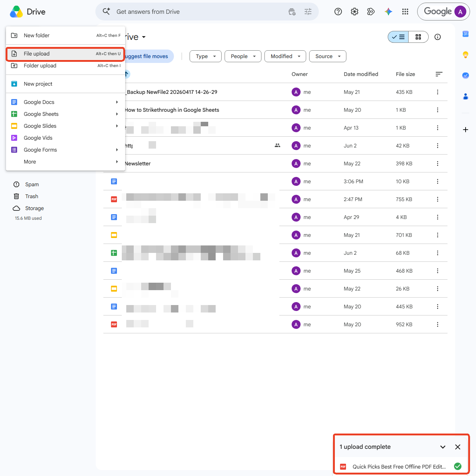Image resolution: width=476 pixels, height=476 pixels.
Task: Open Storage in the sidebar
Action: [x=35, y=208]
